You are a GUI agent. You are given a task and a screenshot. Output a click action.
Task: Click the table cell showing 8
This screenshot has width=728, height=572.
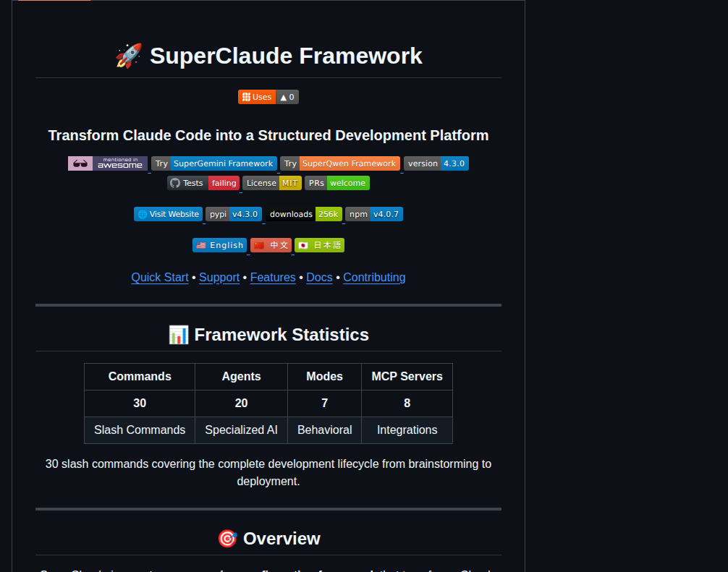pyautogui.click(x=407, y=403)
